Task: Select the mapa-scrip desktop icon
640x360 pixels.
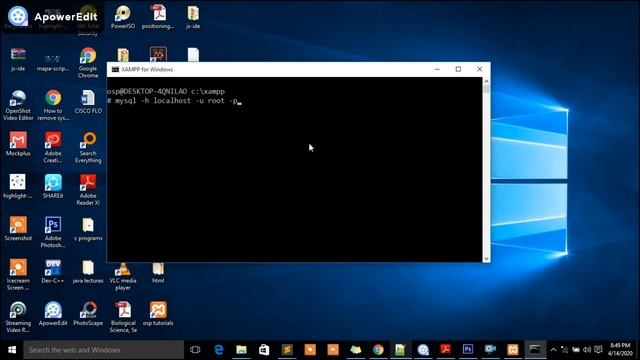Action: [x=53, y=63]
